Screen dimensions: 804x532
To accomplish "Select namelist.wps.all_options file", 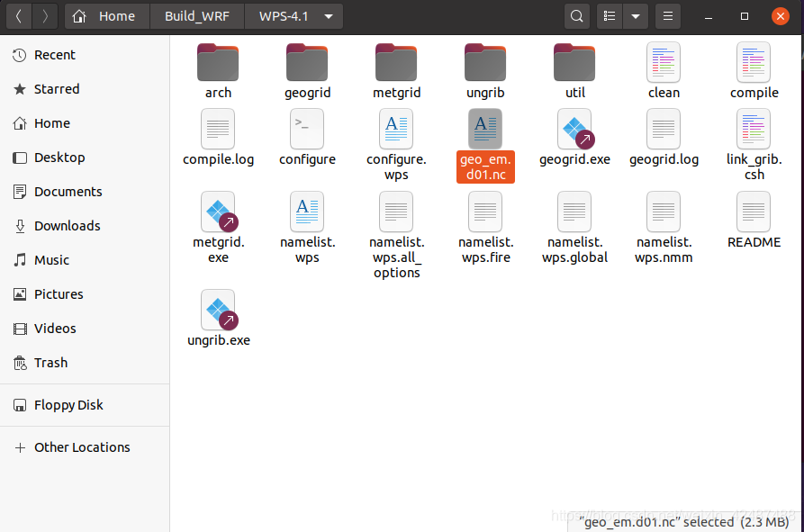I will [x=396, y=236].
